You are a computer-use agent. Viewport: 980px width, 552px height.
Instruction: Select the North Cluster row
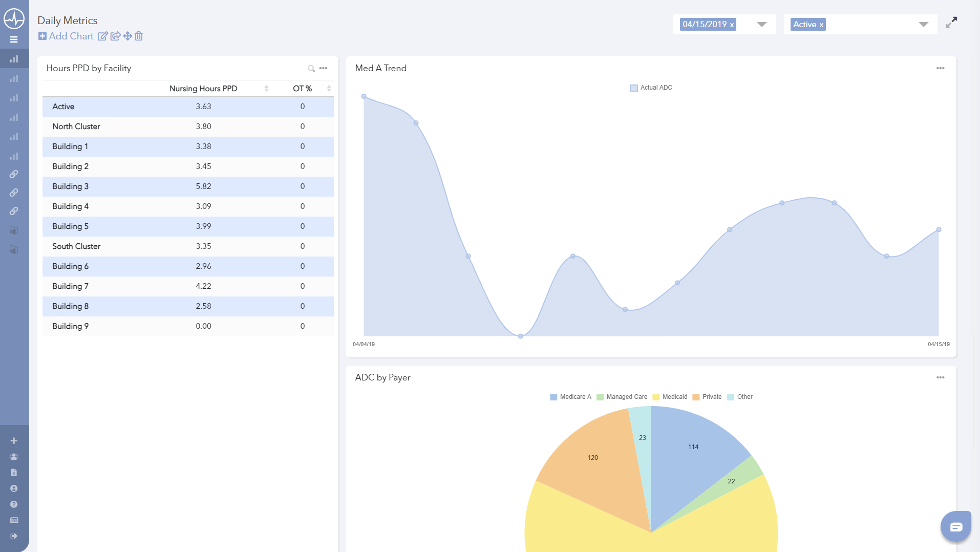(x=188, y=126)
